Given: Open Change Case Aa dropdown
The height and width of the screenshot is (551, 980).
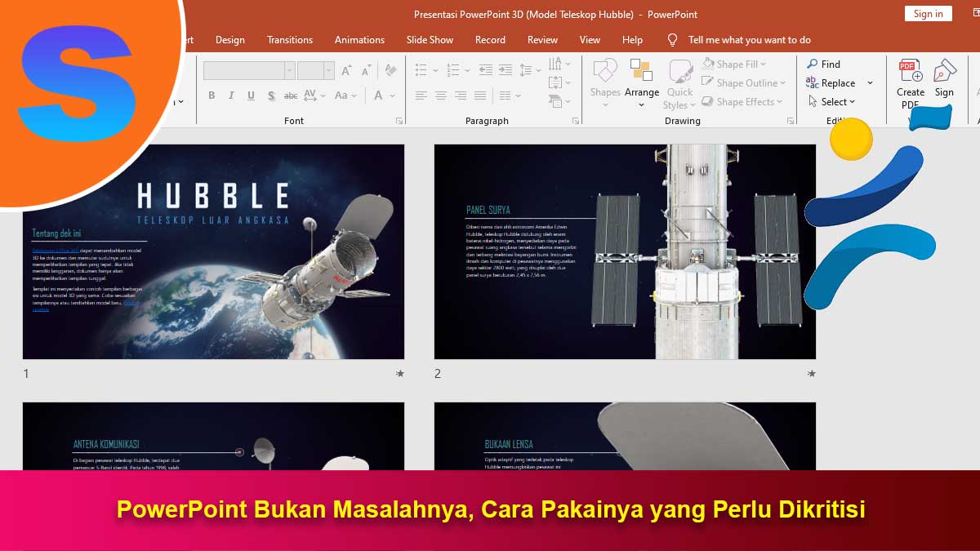Looking at the screenshot, I should pos(345,96).
